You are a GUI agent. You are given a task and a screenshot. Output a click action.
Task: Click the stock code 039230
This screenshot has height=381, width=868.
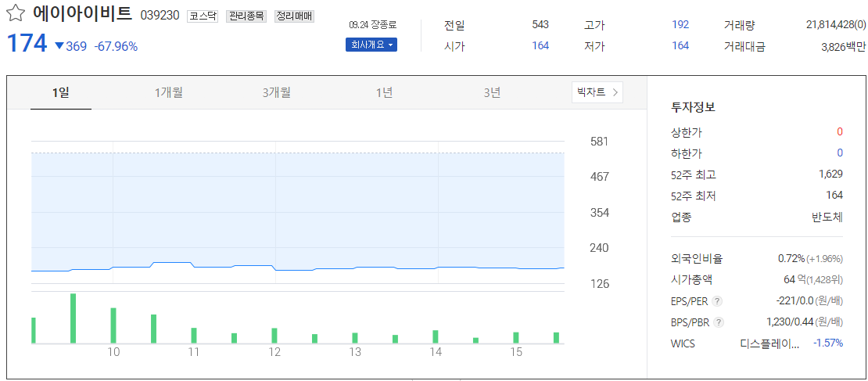coord(160,16)
